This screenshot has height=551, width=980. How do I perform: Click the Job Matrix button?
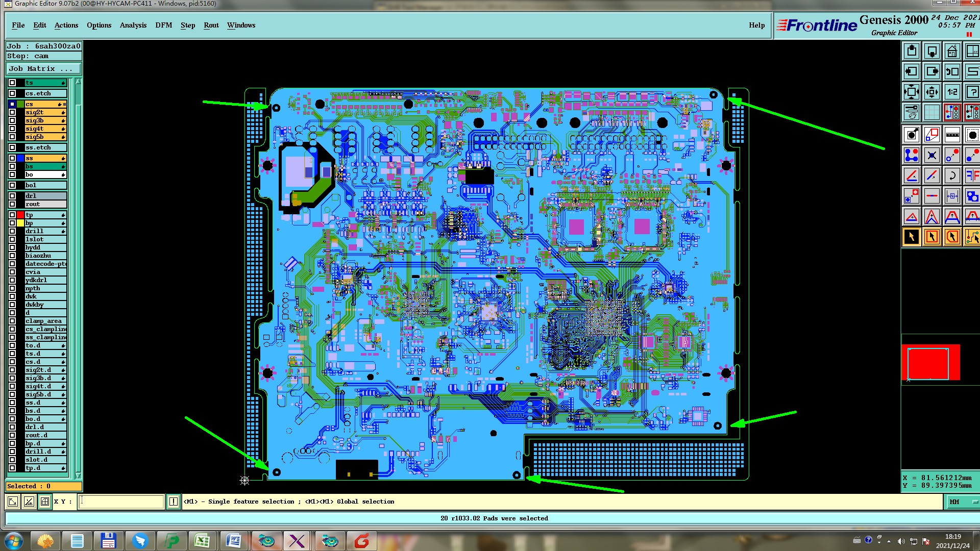point(43,69)
